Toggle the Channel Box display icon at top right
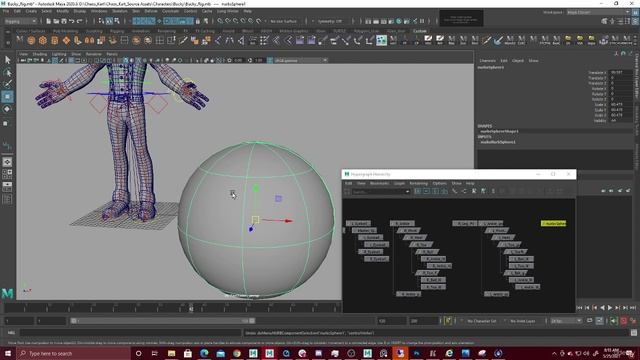Viewport: 640px width, 360px height. click(636, 21)
